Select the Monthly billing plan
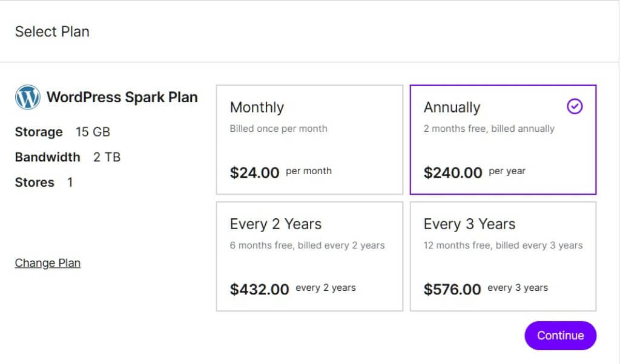The height and width of the screenshot is (364, 620). [309, 140]
